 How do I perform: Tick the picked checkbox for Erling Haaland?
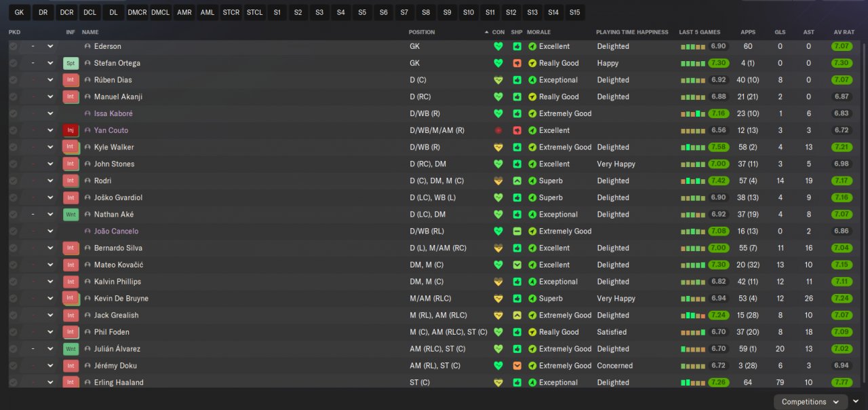13,383
